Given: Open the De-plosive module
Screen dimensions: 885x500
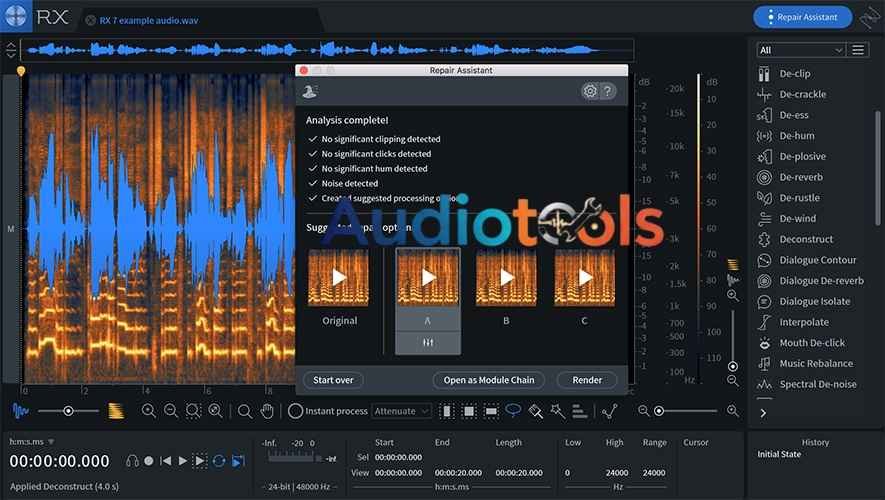Looking at the screenshot, I should point(802,156).
